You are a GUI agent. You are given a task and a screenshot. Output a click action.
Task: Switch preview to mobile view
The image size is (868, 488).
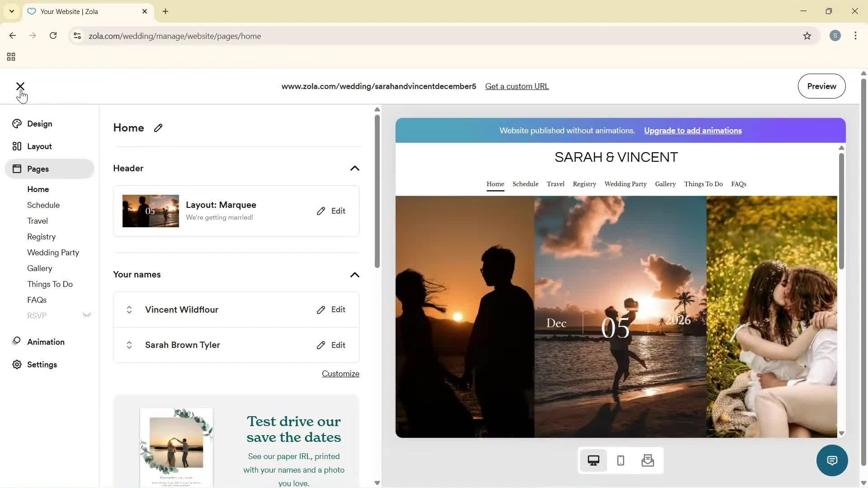(621, 460)
